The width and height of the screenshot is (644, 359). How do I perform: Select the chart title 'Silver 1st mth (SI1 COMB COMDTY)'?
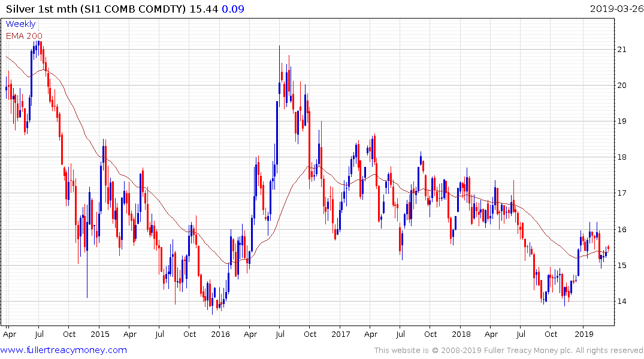click(x=96, y=8)
